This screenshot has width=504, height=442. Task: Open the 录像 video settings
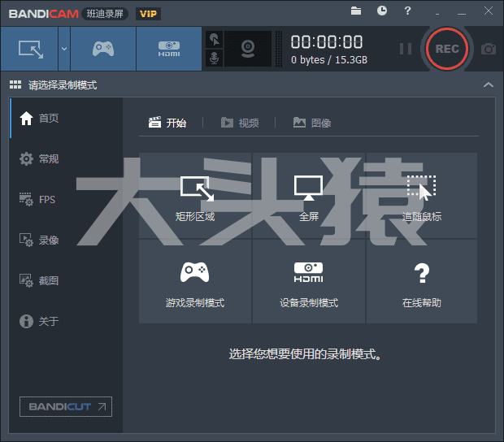(x=67, y=240)
